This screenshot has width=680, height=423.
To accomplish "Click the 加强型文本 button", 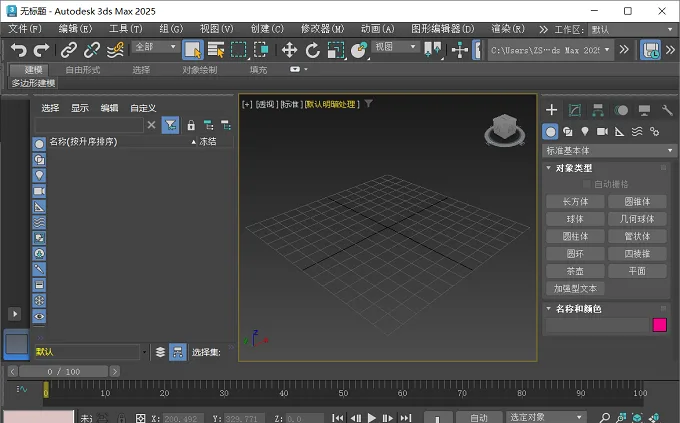I will (575, 289).
